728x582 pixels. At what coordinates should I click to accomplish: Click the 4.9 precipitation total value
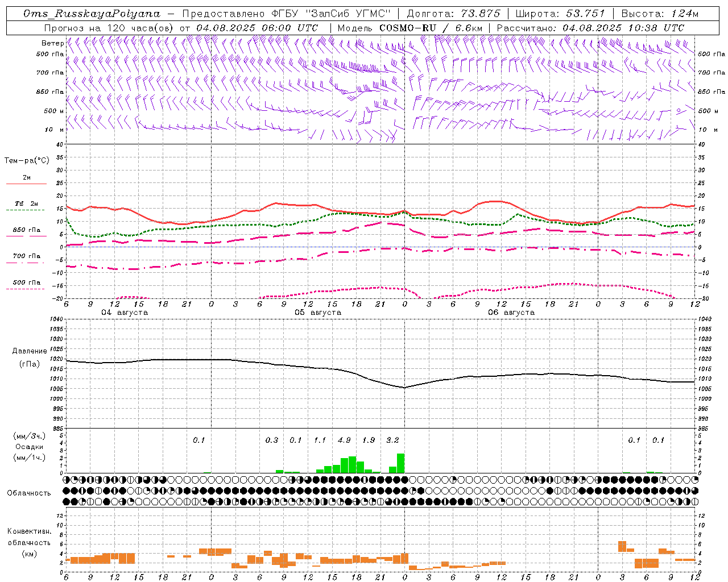pos(344,440)
